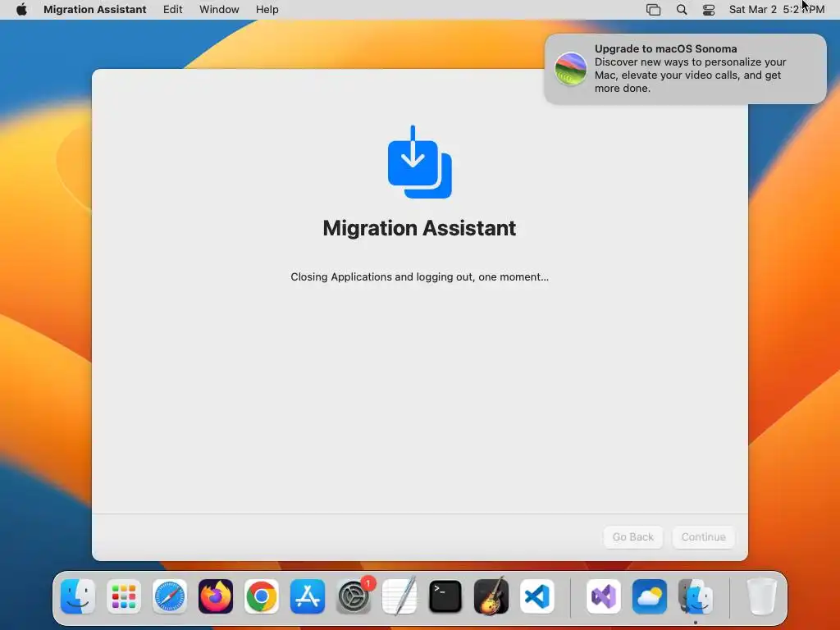840x630 pixels.
Task: Launch Firefox from the Dock
Action: pos(216,596)
